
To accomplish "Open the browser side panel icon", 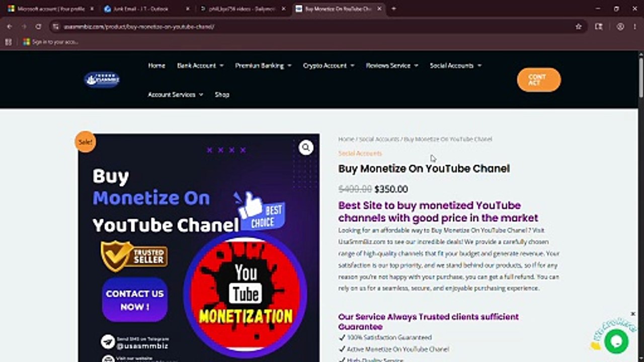I will 599,26.
